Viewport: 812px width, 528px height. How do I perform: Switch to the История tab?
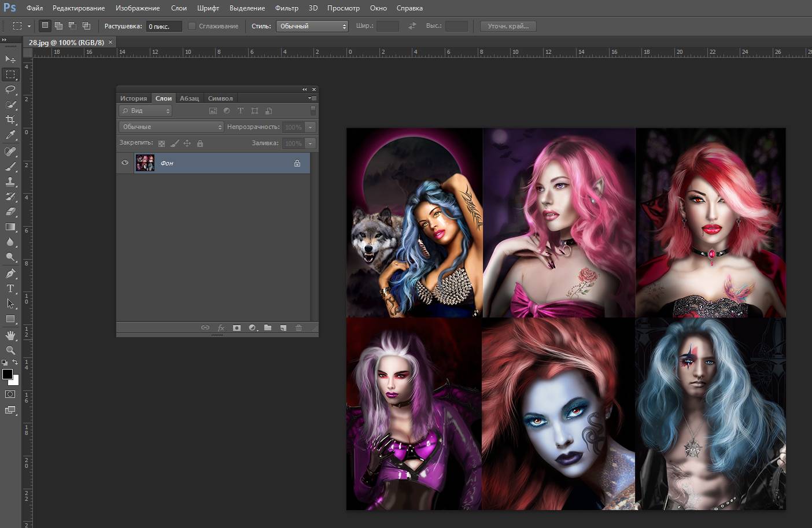134,98
